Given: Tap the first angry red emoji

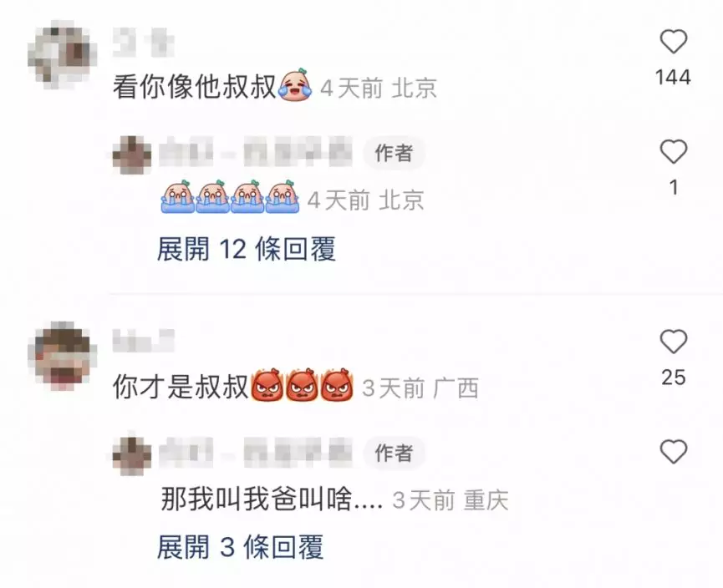Looking at the screenshot, I should (267, 385).
